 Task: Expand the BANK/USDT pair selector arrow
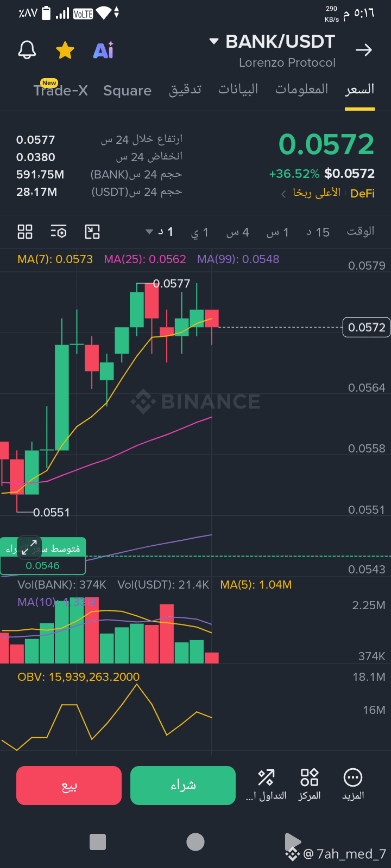pyautogui.click(x=214, y=41)
